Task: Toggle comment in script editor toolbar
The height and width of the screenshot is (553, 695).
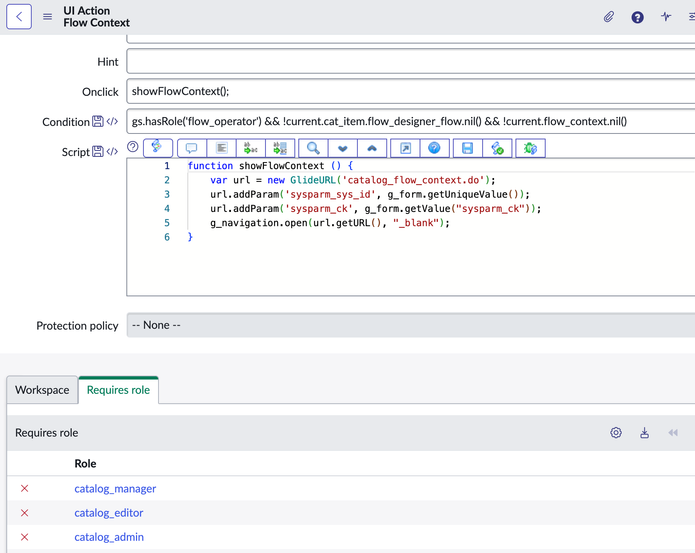Action: coord(191,148)
